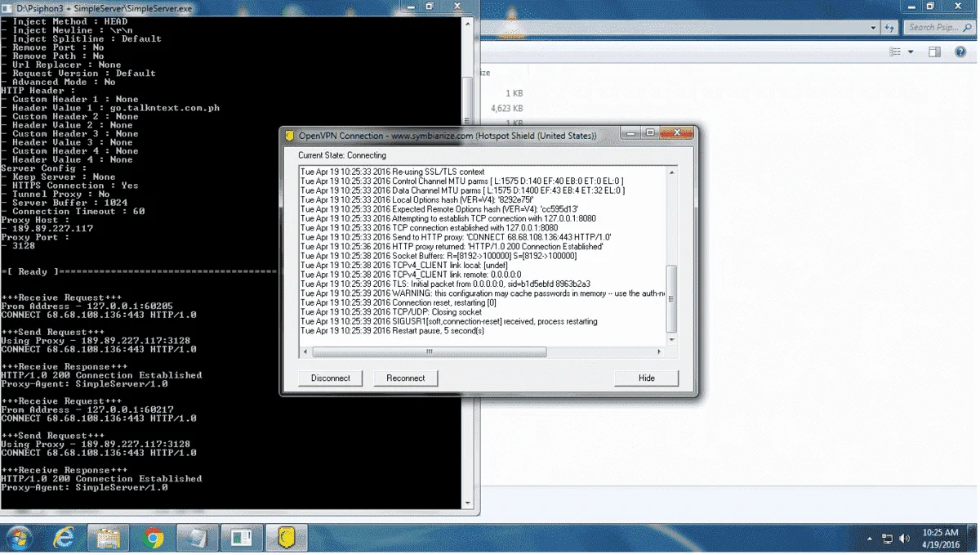The height and width of the screenshot is (555, 980).
Task: Click log line 'Send to HTTP proxy'
Action: tap(456, 237)
